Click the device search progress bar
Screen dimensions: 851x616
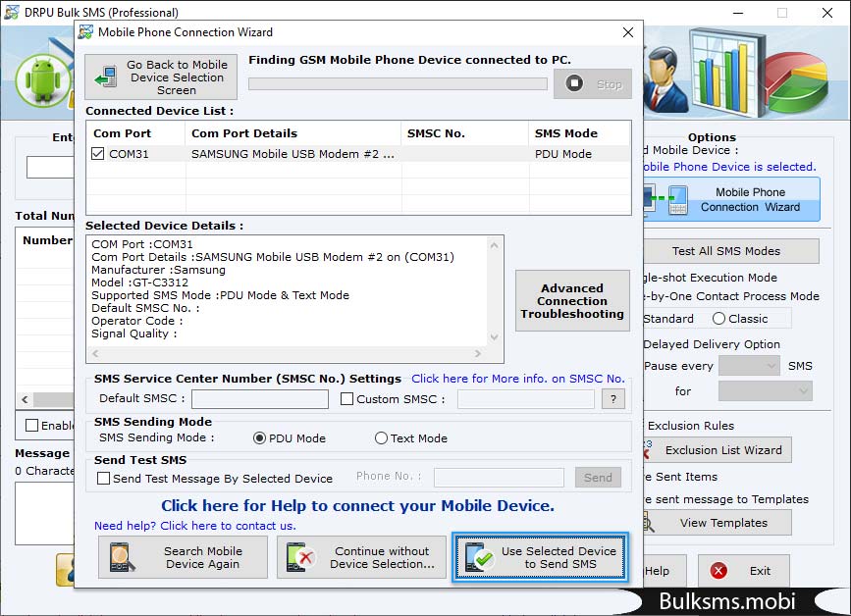click(x=398, y=83)
